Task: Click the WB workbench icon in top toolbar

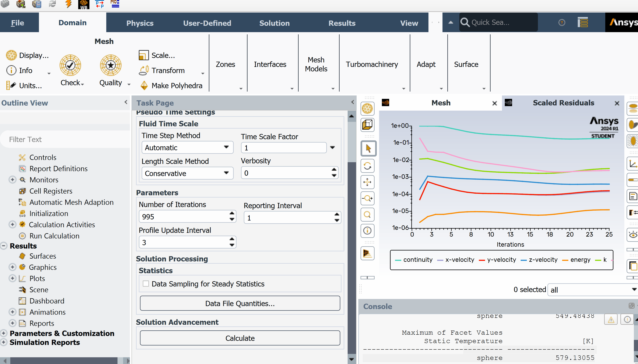Action: pos(84,4)
